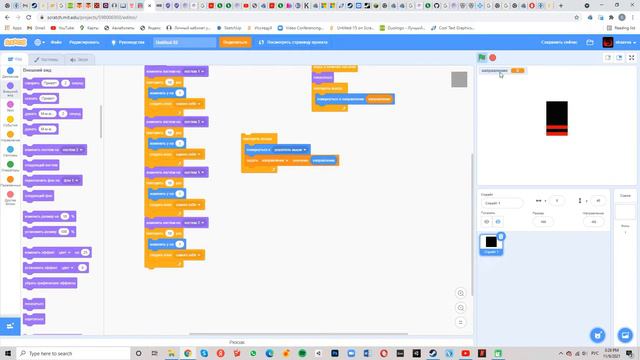Click the choose a backdrop button
The height and width of the screenshot is (360, 640).
(x=625, y=335)
